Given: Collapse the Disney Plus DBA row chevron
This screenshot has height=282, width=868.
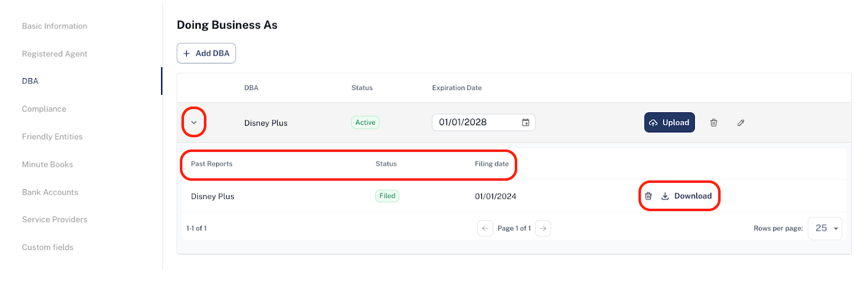Looking at the screenshot, I should click(x=194, y=123).
